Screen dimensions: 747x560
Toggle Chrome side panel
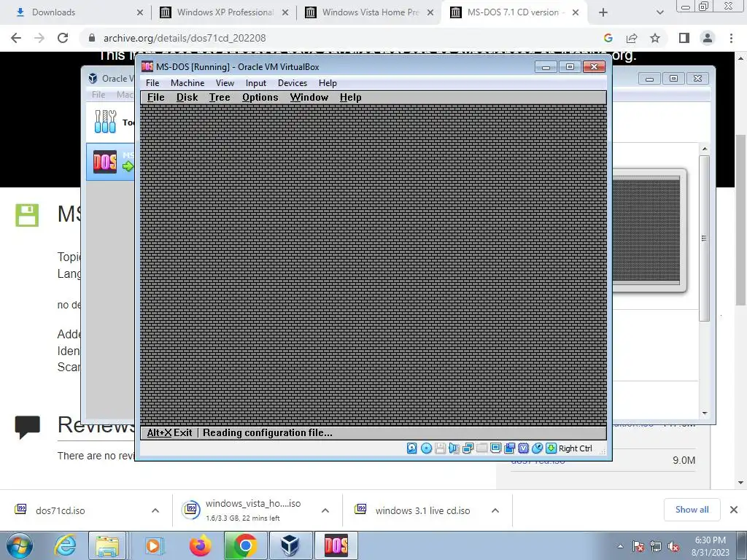click(684, 38)
